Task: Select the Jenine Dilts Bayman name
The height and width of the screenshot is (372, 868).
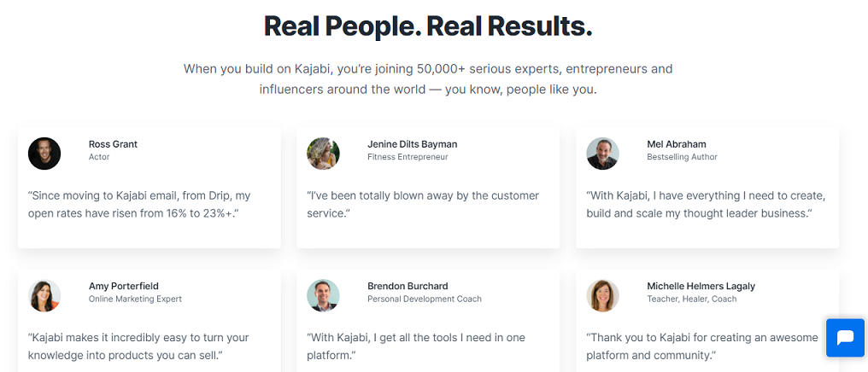Action: (413, 144)
